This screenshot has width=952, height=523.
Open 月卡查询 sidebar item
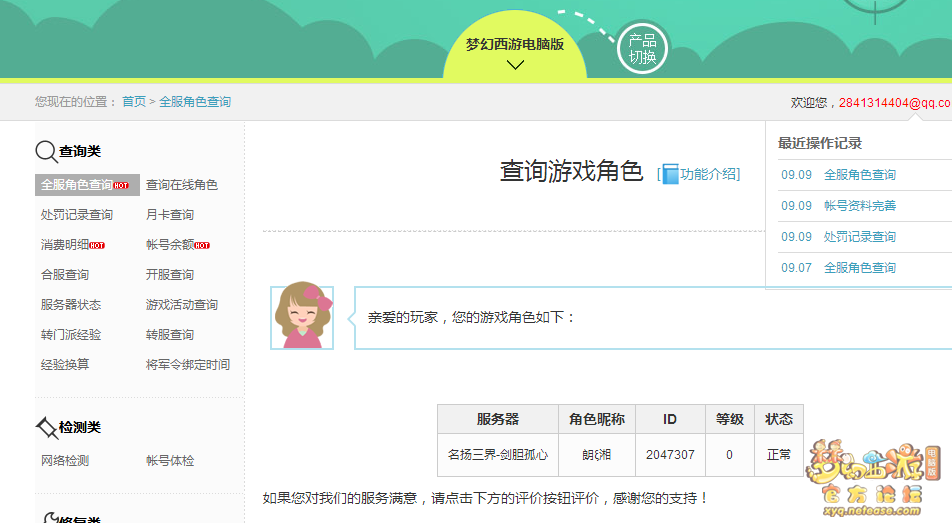(x=169, y=214)
